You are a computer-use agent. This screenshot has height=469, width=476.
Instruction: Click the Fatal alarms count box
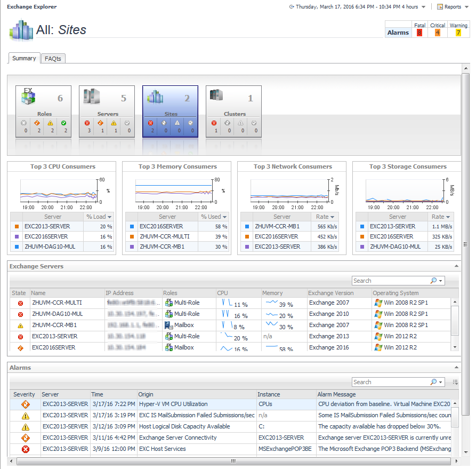click(419, 33)
